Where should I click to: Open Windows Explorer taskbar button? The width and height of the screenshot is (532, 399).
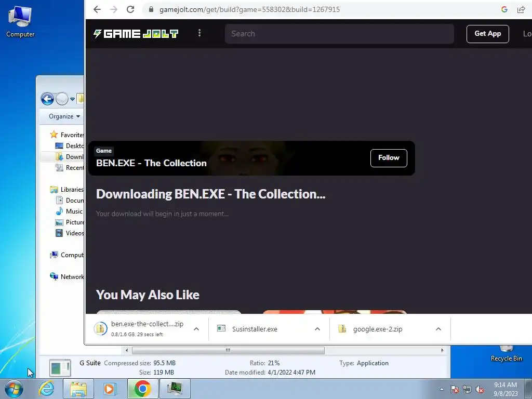click(x=78, y=389)
